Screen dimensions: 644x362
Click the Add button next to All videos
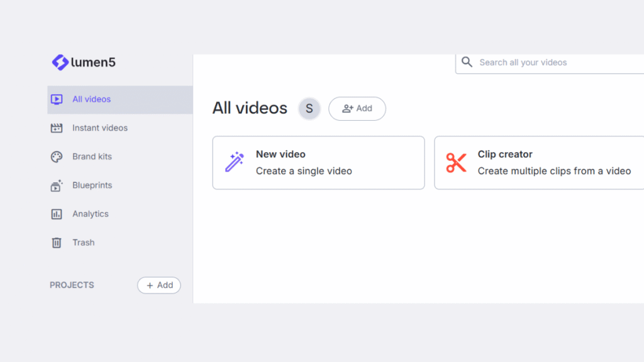pos(357,108)
